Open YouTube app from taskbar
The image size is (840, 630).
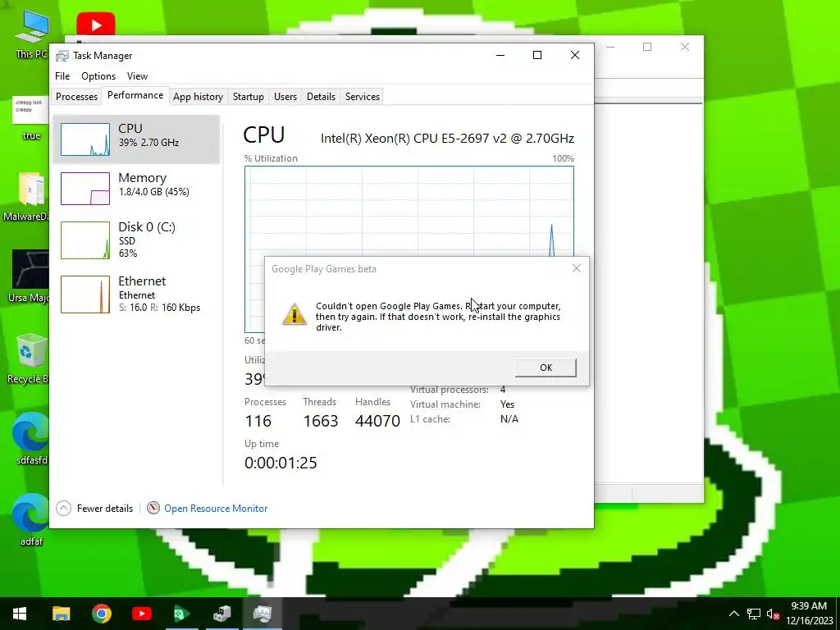point(141,614)
